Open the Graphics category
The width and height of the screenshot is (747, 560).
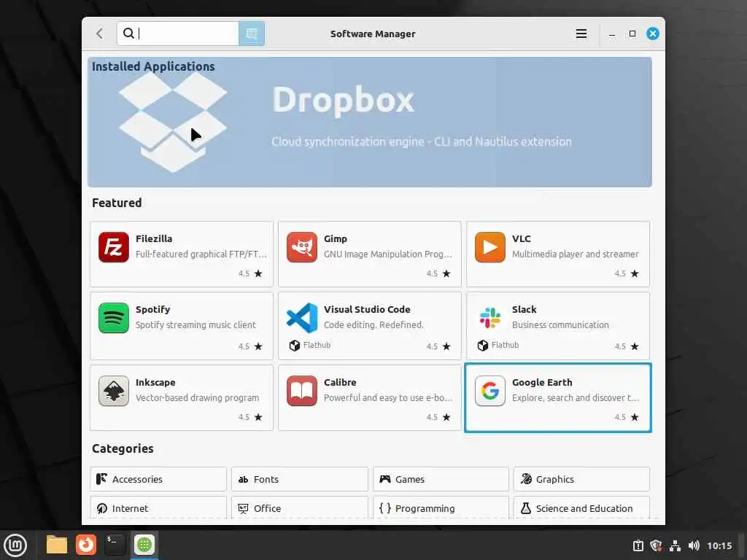pos(581,479)
